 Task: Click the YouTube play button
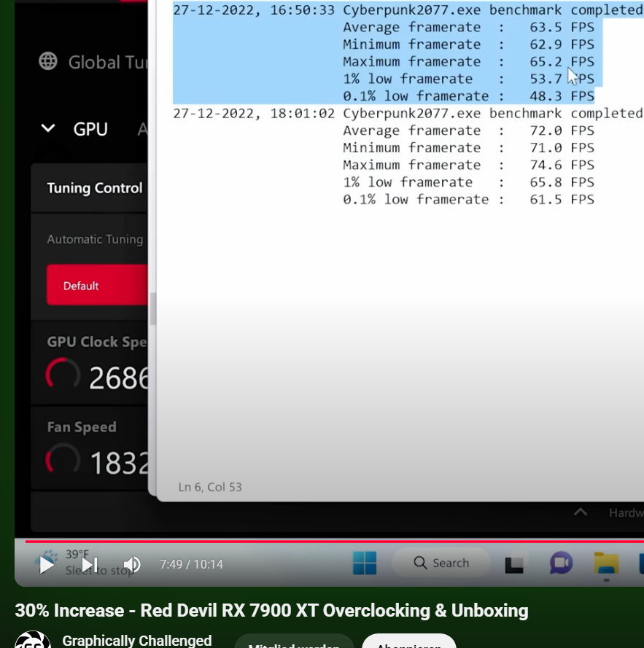click(47, 564)
